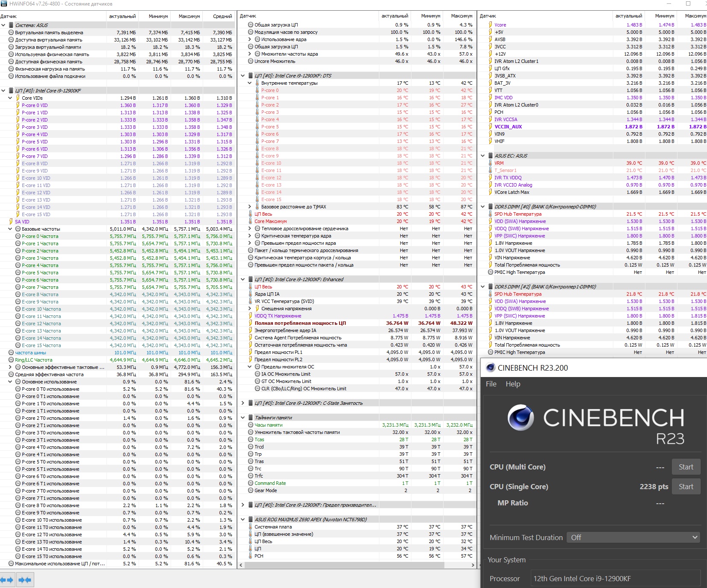
Task: Click the round icon beside Часы памяти
Action: click(251, 425)
